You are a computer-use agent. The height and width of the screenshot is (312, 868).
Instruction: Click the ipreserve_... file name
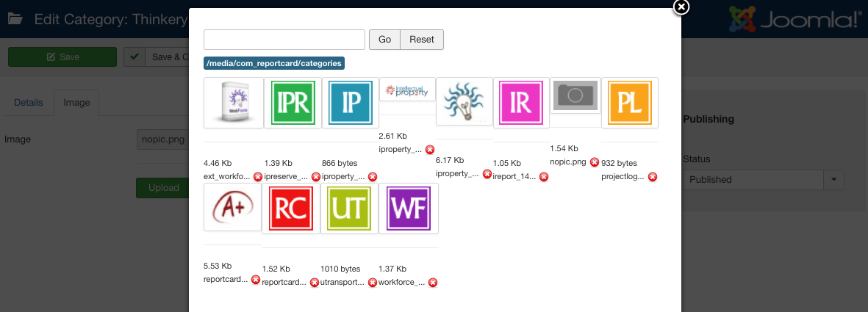pos(286,176)
